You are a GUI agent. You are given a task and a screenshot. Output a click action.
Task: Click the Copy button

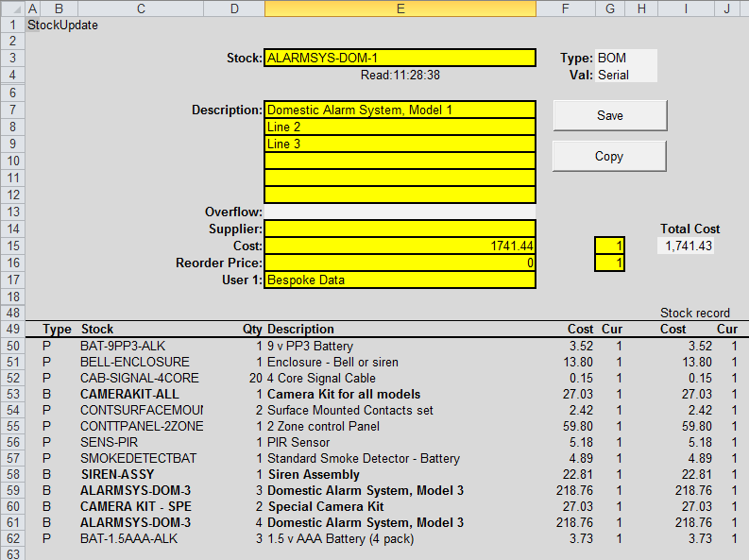(x=609, y=156)
